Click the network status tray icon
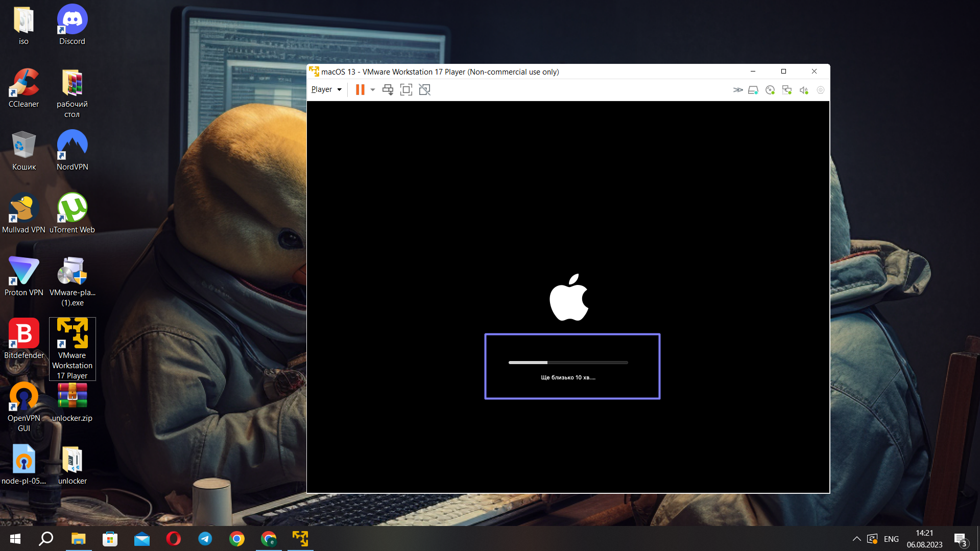Image resolution: width=980 pixels, height=551 pixels. tap(872, 539)
